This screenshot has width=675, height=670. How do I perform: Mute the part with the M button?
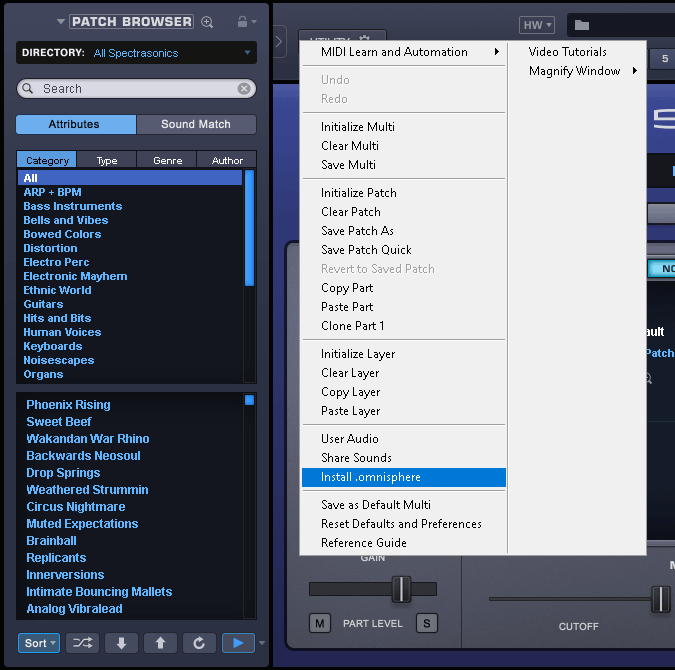(320, 623)
